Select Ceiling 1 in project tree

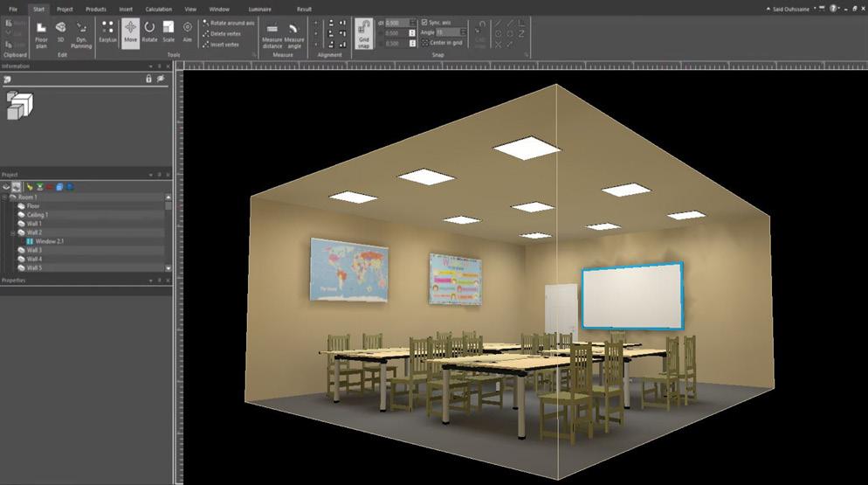37,215
